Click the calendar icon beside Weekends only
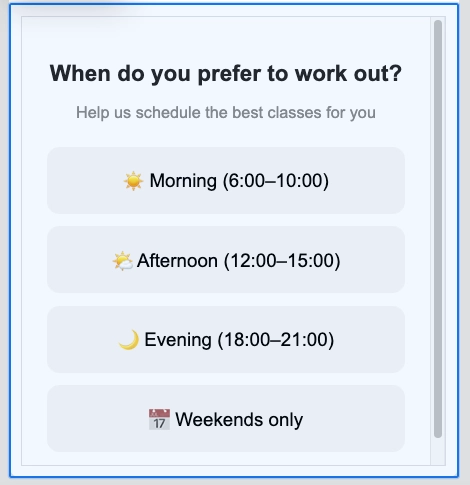This screenshot has height=485, width=470. click(x=159, y=419)
